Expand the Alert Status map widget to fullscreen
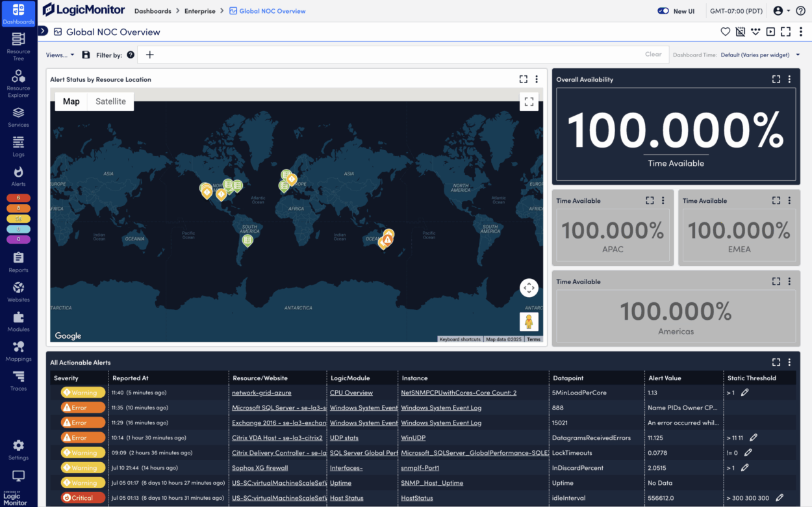Viewport: 812px width, 507px height. coord(524,79)
